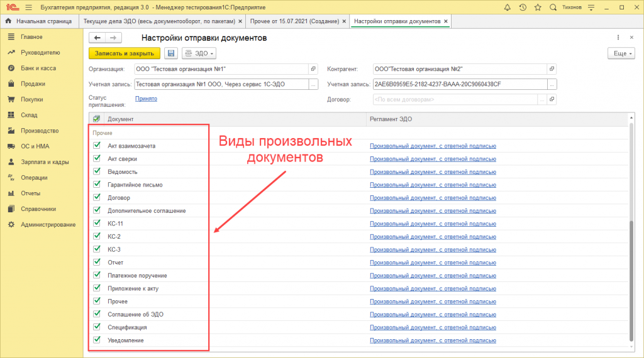Open Главное menu section
The image size is (644, 358).
click(31, 37)
